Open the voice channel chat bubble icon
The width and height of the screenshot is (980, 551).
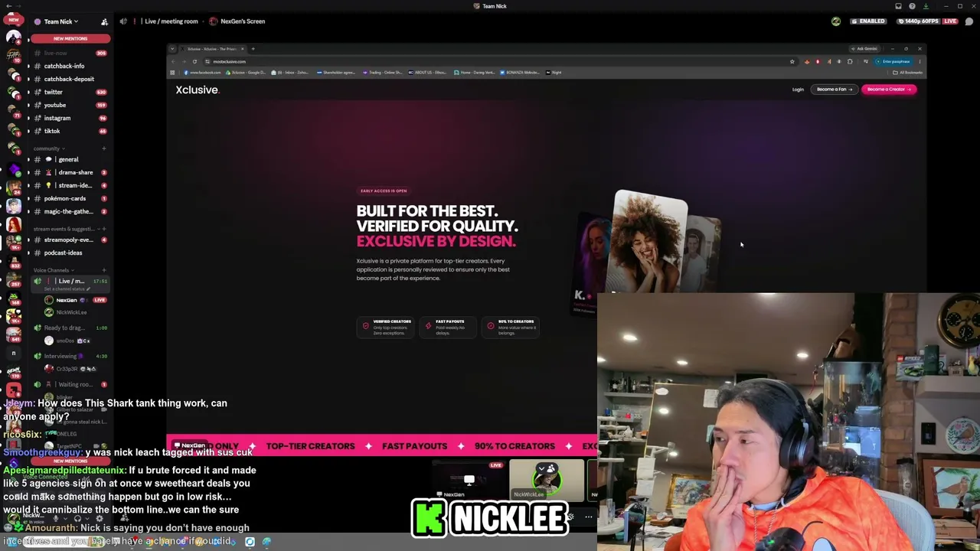point(969,21)
